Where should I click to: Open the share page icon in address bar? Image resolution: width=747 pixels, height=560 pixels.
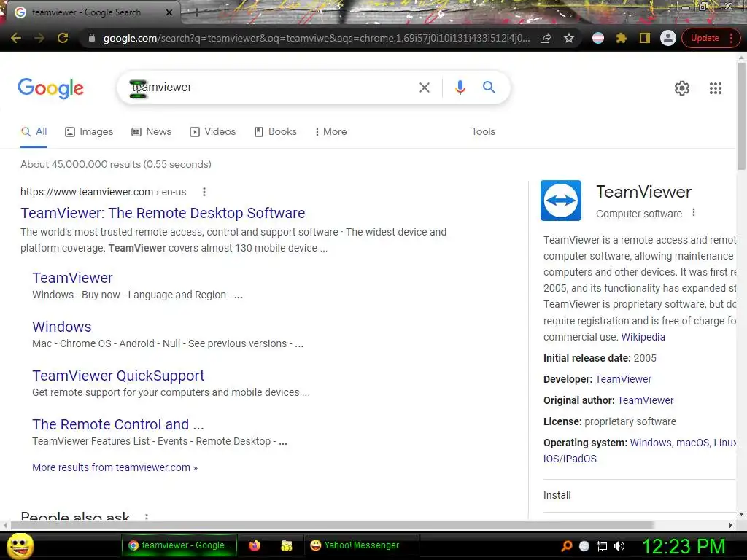tap(546, 38)
